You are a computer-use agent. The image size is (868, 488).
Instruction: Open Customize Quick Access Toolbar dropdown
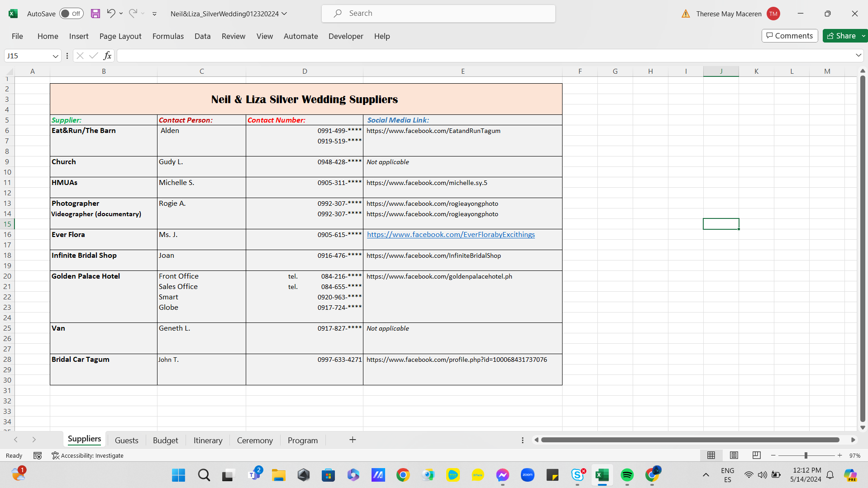155,14
